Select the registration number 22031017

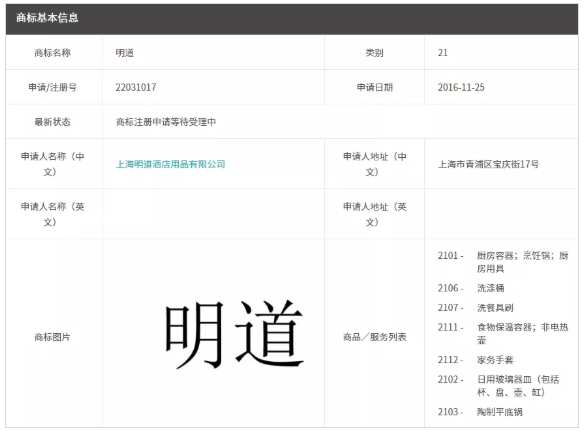[x=136, y=87]
